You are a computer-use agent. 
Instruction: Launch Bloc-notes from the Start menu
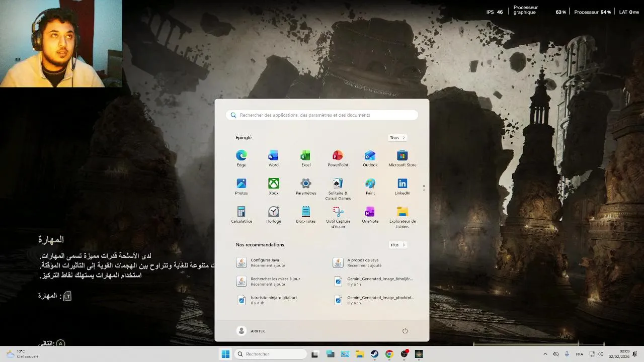click(305, 215)
